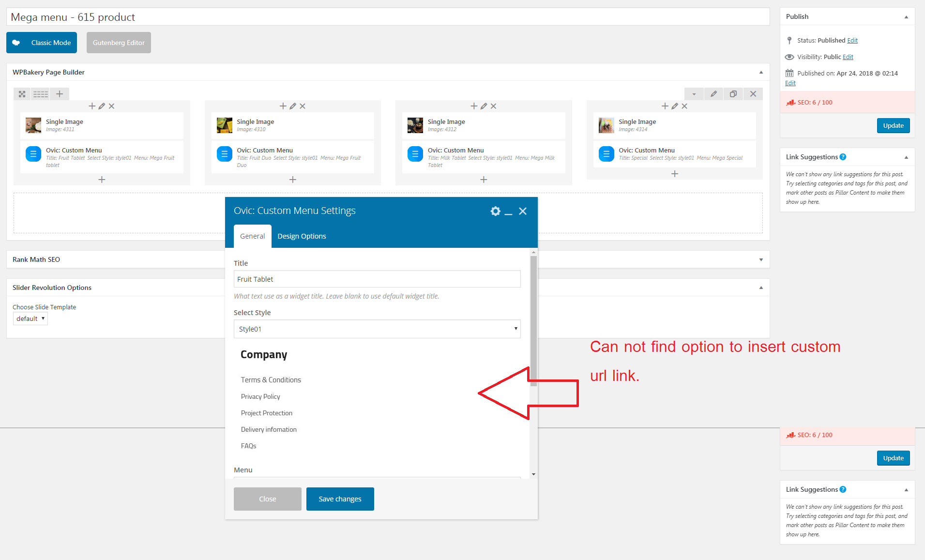Collapse the WPBakery Page Builder panel
Screen dimensions: 925x560
(761, 72)
